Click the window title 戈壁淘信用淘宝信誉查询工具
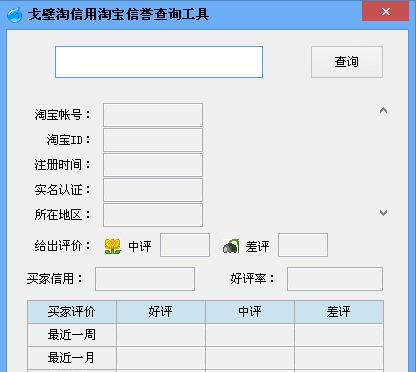 (119, 14)
